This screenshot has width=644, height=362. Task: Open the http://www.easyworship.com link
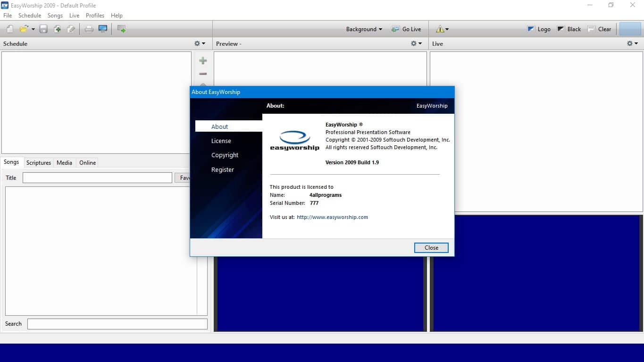click(332, 217)
